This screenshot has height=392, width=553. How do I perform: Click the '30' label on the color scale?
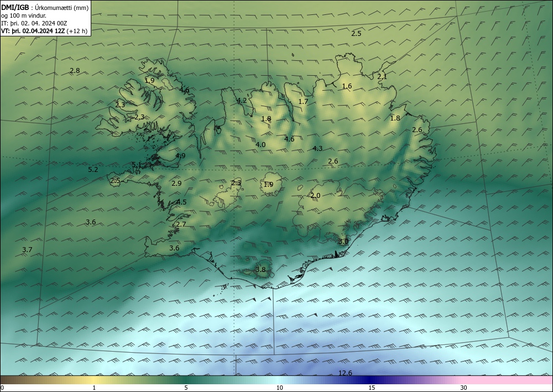click(464, 388)
